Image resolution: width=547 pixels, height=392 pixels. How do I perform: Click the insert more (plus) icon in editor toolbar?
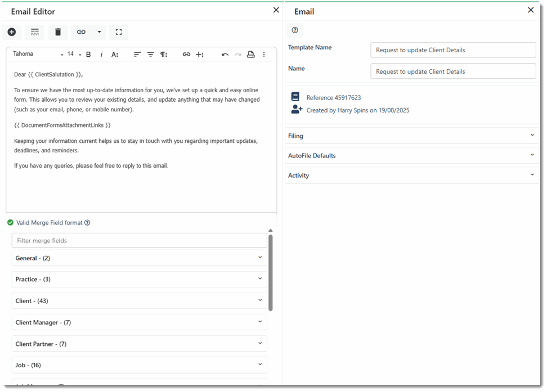tap(200, 55)
